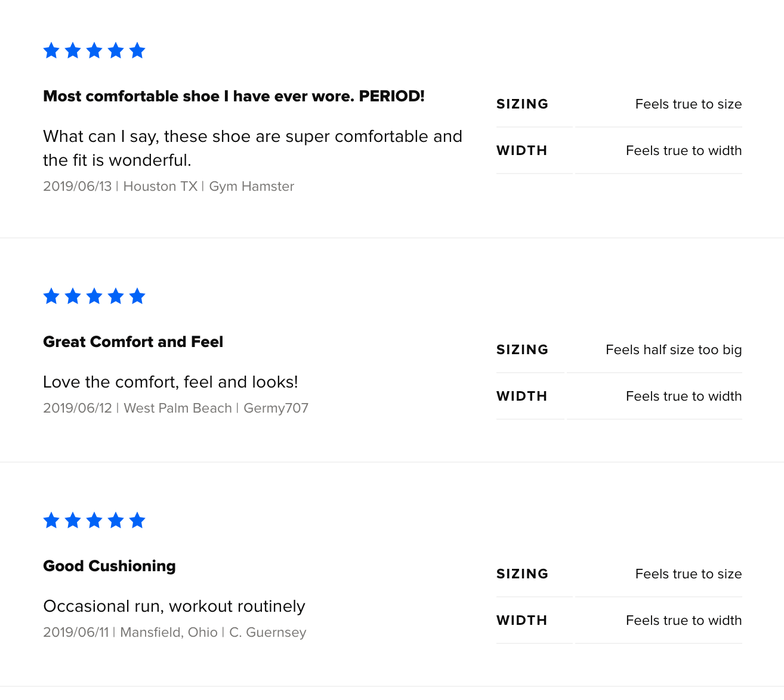Screen dimensions: 784x700
Task: Click 'Good Cushioning' review heading
Action: [109, 566]
